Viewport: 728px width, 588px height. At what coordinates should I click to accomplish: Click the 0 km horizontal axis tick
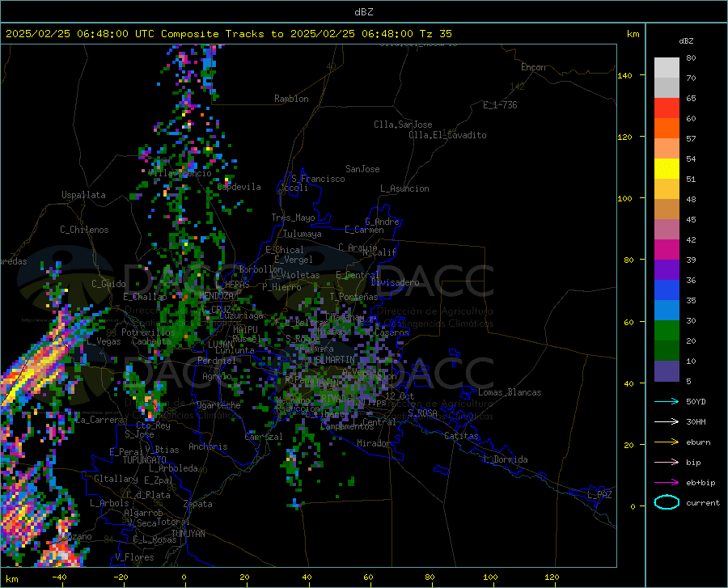click(x=184, y=577)
